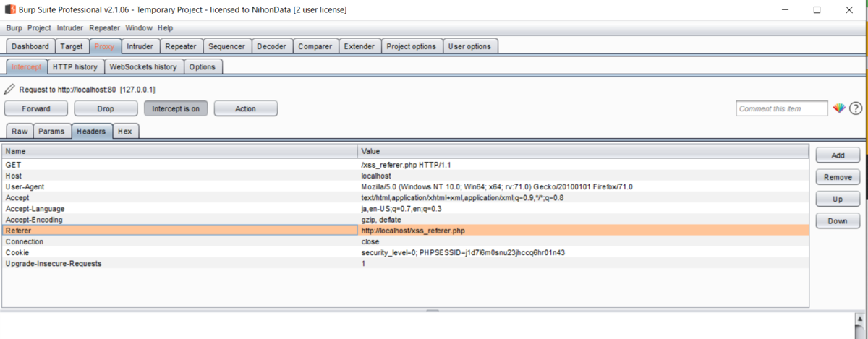Image resolution: width=868 pixels, height=339 pixels.
Task: Open the HTTP history sub-tab
Action: click(75, 66)
